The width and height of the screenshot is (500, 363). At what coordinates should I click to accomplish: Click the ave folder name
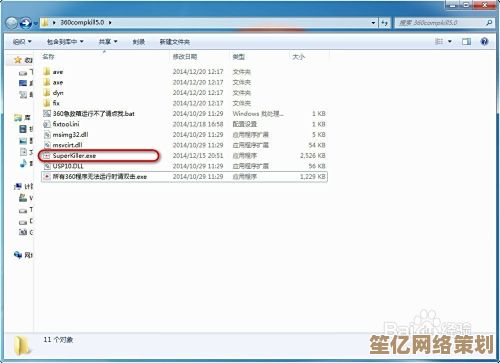[x=58, y=72]
